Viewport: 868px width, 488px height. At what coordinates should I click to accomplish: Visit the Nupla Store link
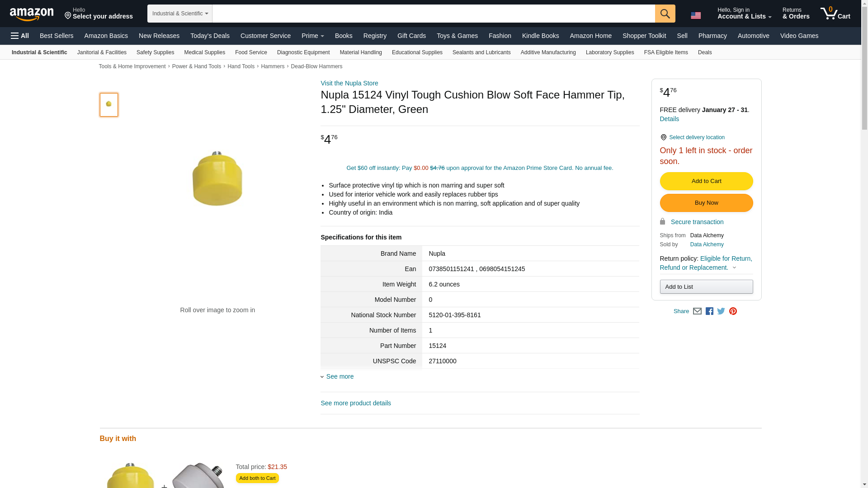(x=349, y=83)
